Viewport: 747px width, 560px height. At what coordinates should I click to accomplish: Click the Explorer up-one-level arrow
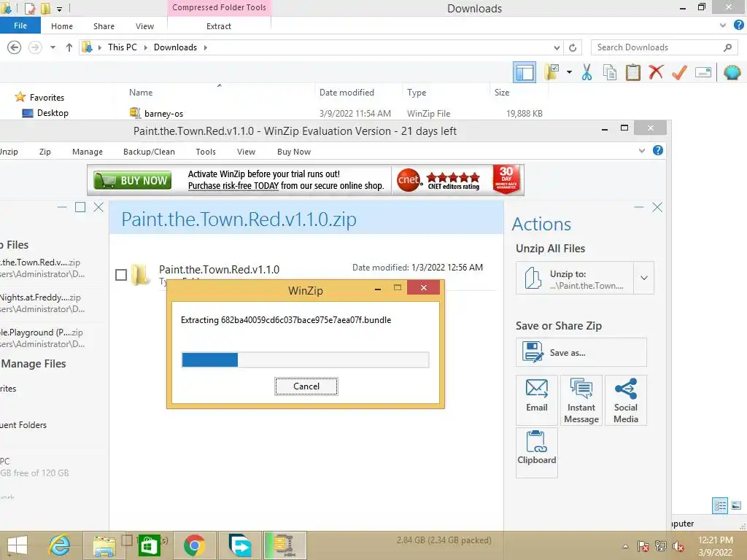click(x=69, y=47)
